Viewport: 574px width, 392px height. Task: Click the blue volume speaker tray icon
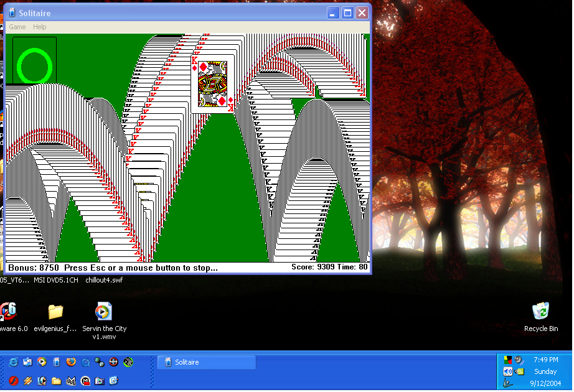click(507, 371)
